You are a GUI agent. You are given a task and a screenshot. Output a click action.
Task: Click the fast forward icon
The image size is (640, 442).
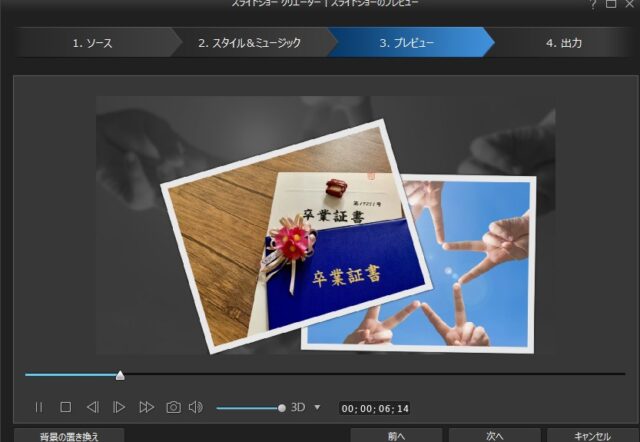(x=146, y=407)
